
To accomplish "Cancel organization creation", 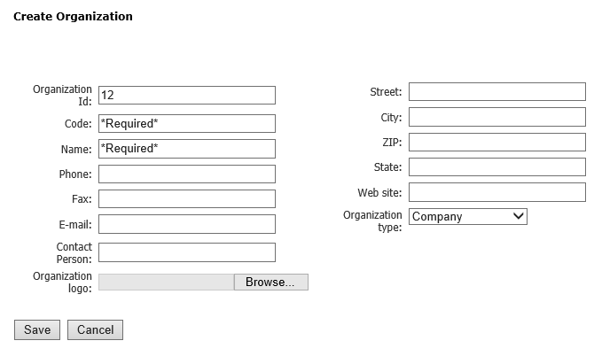I will [95, 330].
